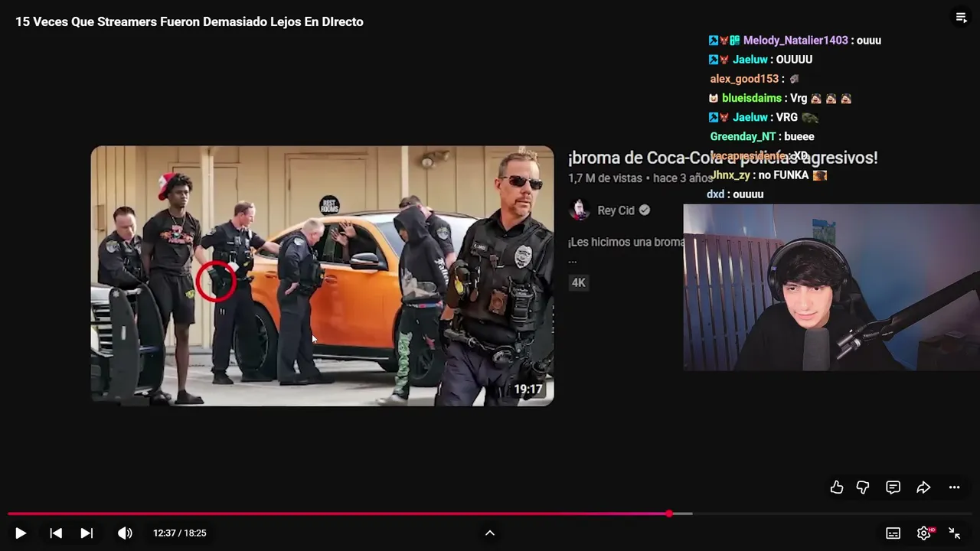Skip to previous video
The width and height of the screenshot is (980, 551).
pos(56,533)
